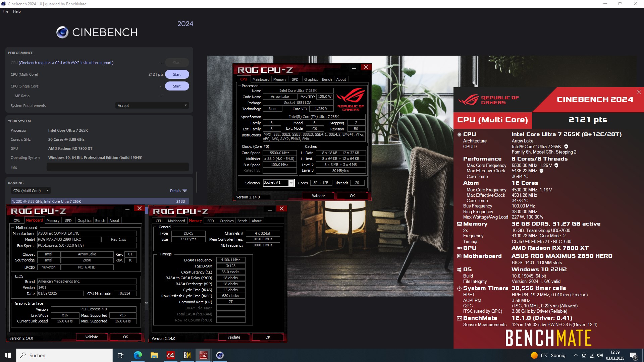The width and height of the screenshot is (644, 362).
Task: Click the Motherboard section icon in BenchMate panel
Action: (459, 256)
